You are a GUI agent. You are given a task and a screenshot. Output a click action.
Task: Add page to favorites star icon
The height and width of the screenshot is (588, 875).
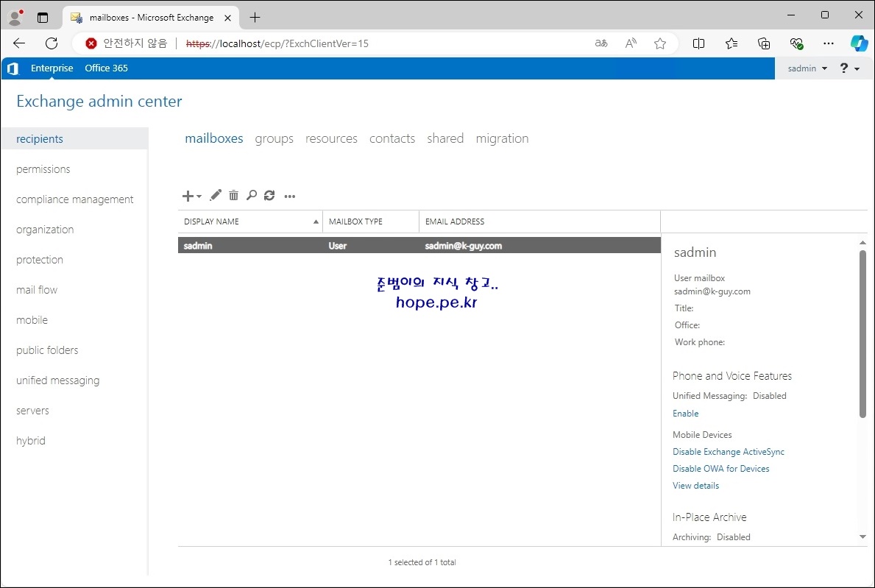pyautogui.click(x=660, y=43)
